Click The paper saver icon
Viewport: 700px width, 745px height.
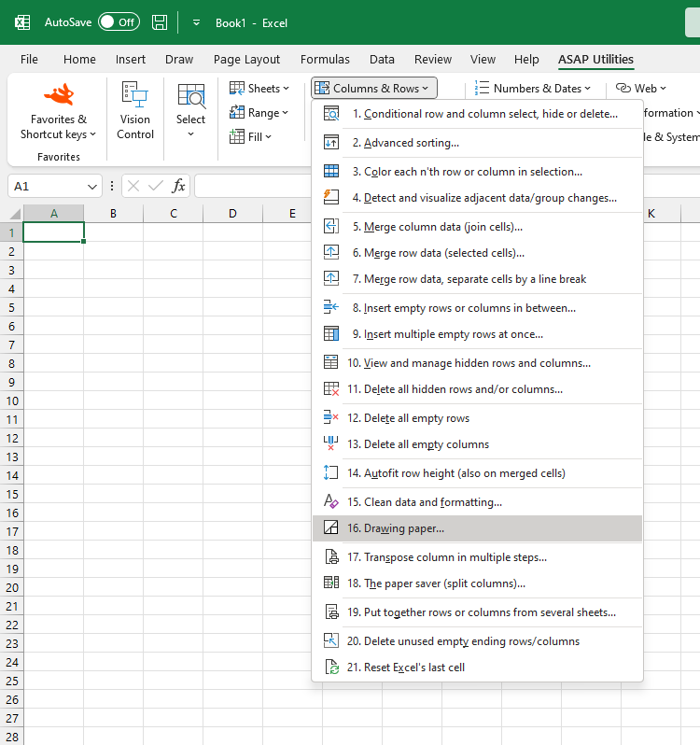tap(331, 583)
